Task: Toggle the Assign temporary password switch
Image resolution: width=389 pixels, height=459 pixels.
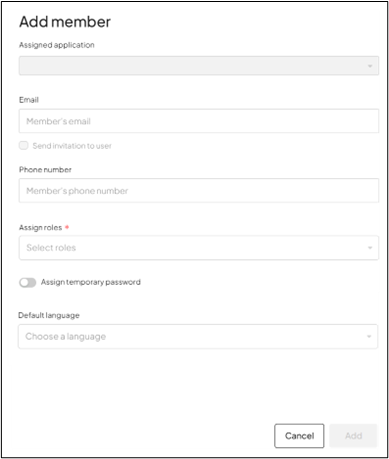Action: point(28,283)
